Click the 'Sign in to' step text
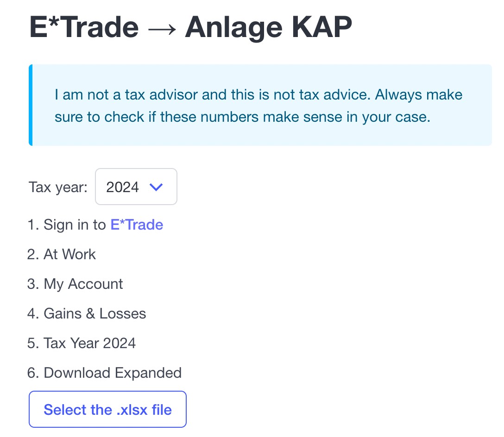Screen dimensions: 504x437 pyautogui.click(x=75, y=225)
